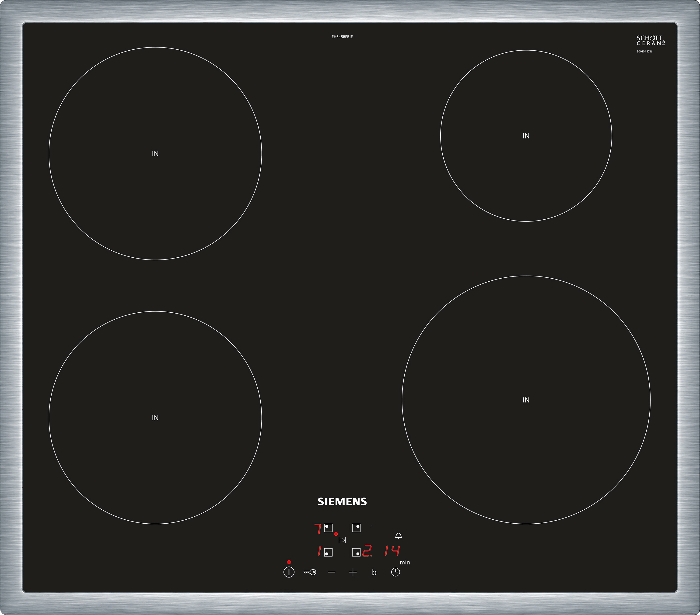Tap the red 7 heat level display
This screenshot has width=700, height=615.
pyautogui.click(x=318, y=529)
